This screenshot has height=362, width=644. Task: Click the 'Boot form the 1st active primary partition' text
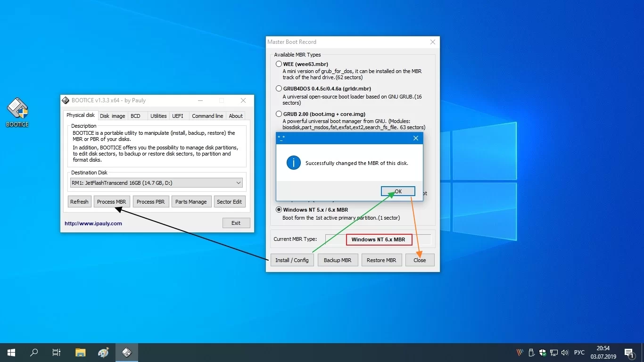click(x=341, y=218)
